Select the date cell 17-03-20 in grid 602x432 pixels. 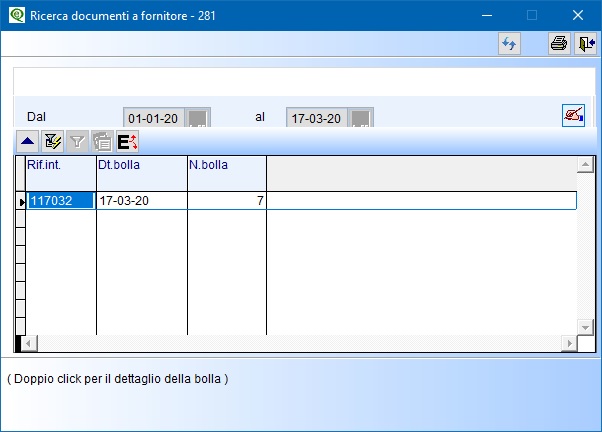142,200
